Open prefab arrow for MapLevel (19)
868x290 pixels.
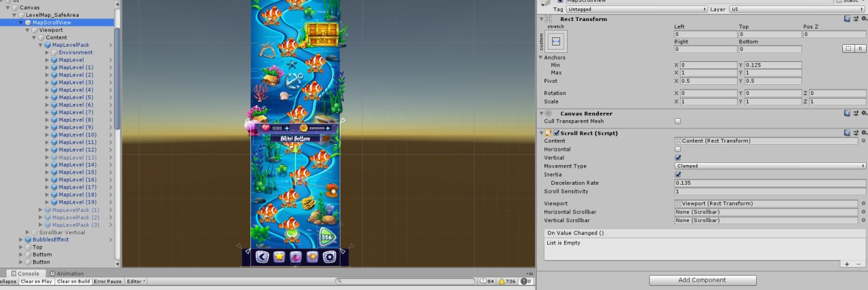(111, 202)
